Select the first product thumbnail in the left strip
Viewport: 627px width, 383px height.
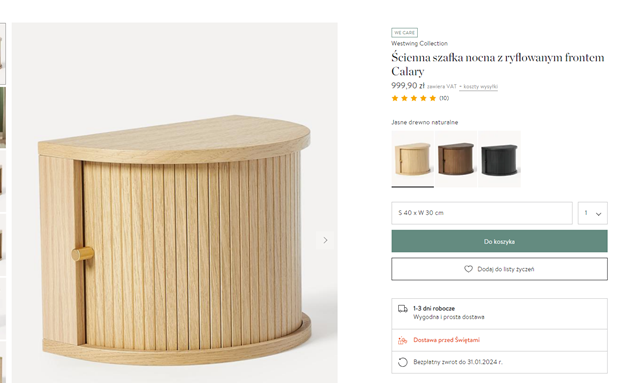pos(2,54)
